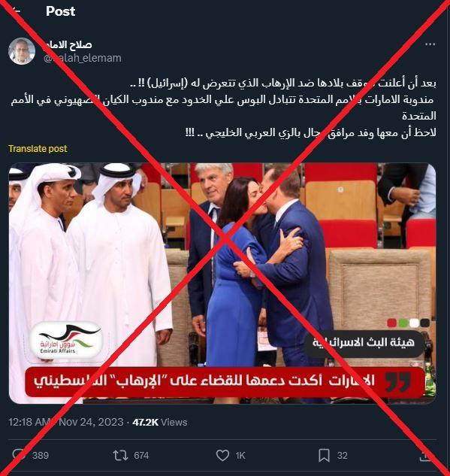
Task: Click the 674 reposts count
Action: pos(141,456)
